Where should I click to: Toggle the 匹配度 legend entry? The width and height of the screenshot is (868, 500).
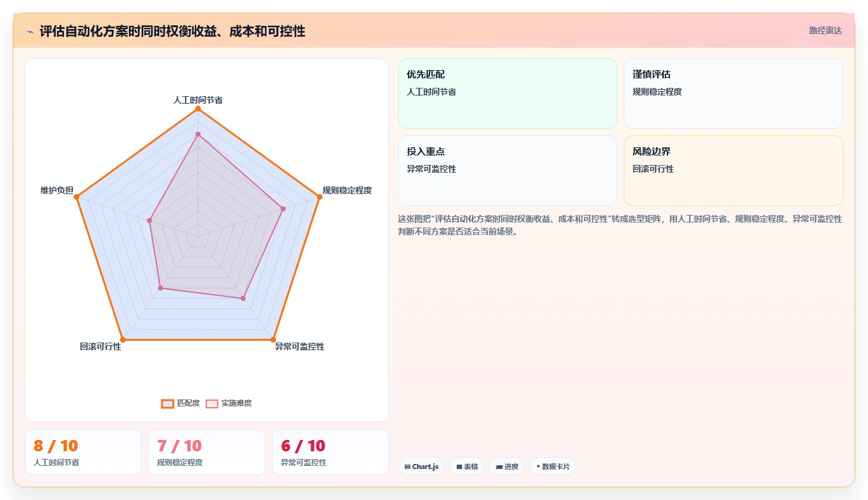(x=180, y=403)
